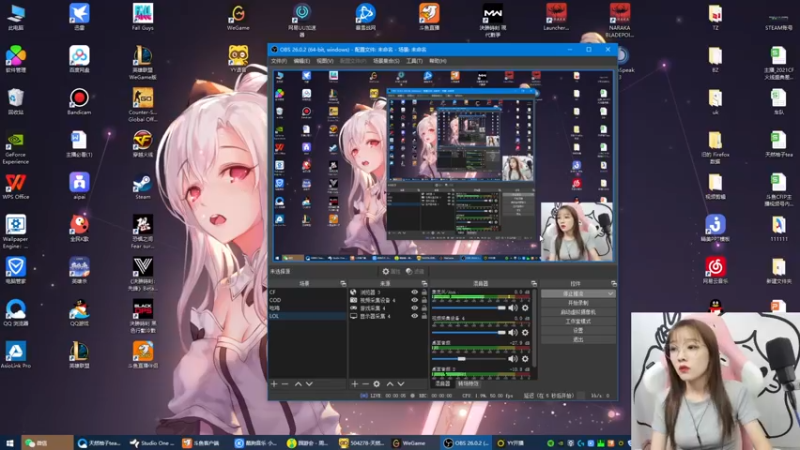Adjust the 麦克风/Aux volume slider
This screenshot has width=800, height=450.
click(x=469, y=308)
